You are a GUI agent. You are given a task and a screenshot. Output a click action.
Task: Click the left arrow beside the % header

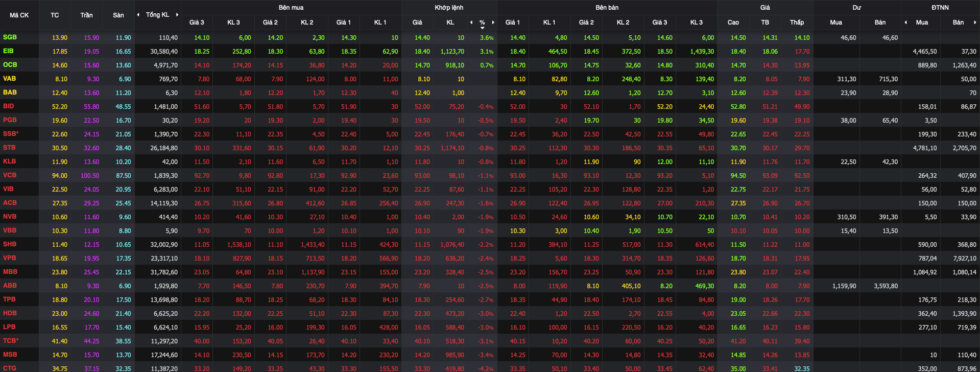(x=471, y=22)
